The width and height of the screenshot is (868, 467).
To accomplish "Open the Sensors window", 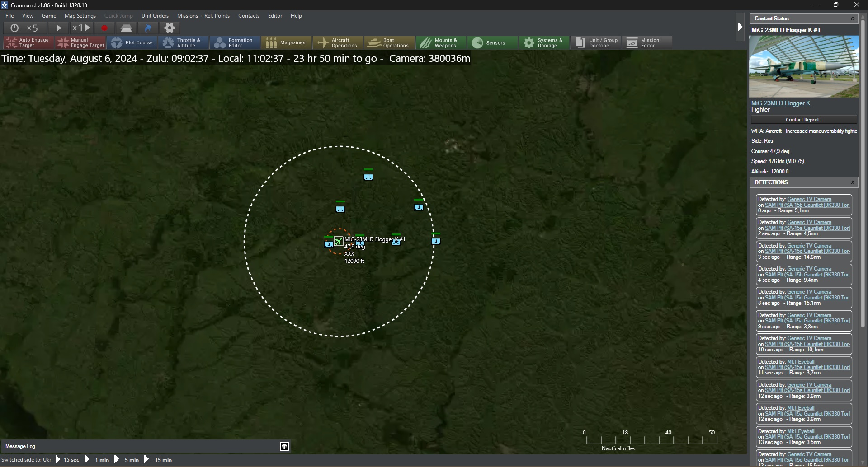I will point(493,43).
